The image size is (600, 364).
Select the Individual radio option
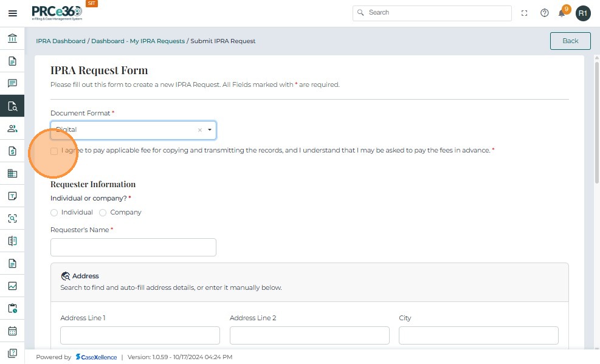tap(54, 213)
